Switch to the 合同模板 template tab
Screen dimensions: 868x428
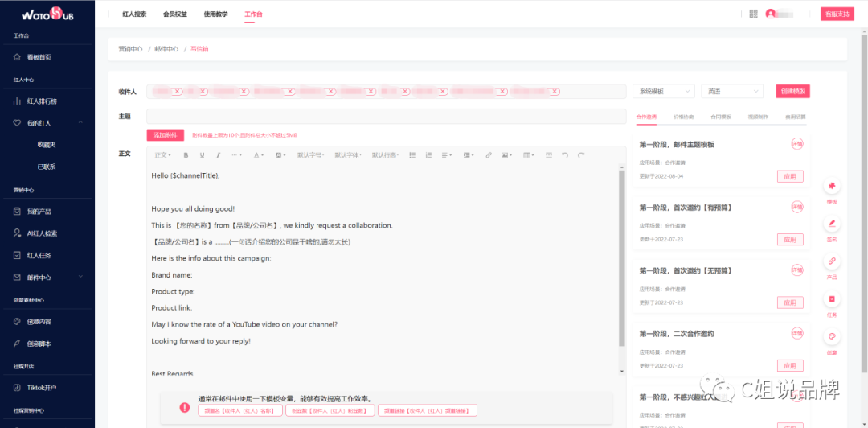[721, 117]
